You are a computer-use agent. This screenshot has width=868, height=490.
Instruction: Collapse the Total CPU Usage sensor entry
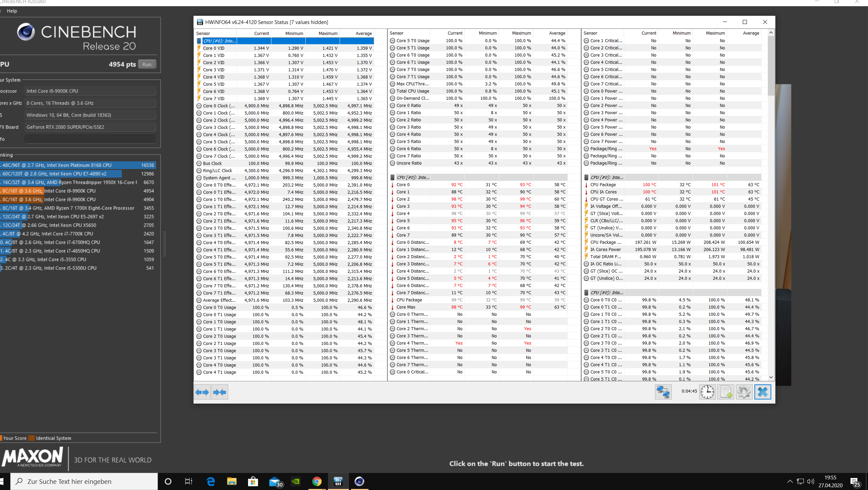click(x=392, y=91)
